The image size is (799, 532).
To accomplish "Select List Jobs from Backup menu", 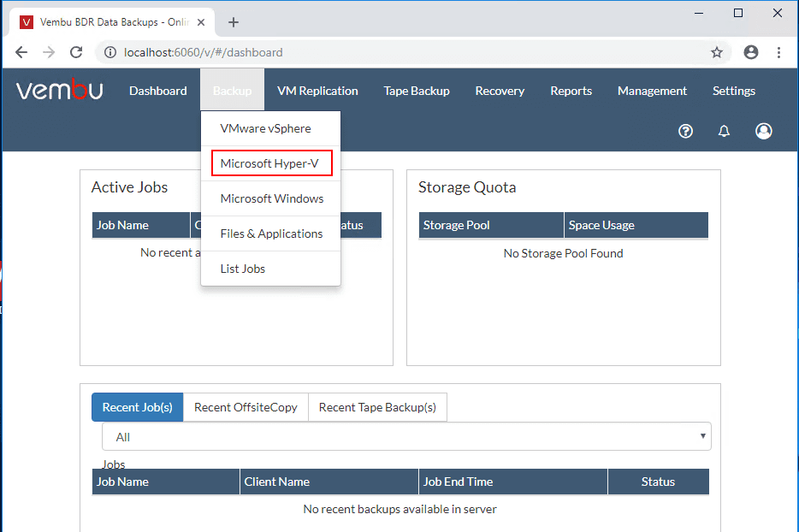I will click(x=270, y=269).
